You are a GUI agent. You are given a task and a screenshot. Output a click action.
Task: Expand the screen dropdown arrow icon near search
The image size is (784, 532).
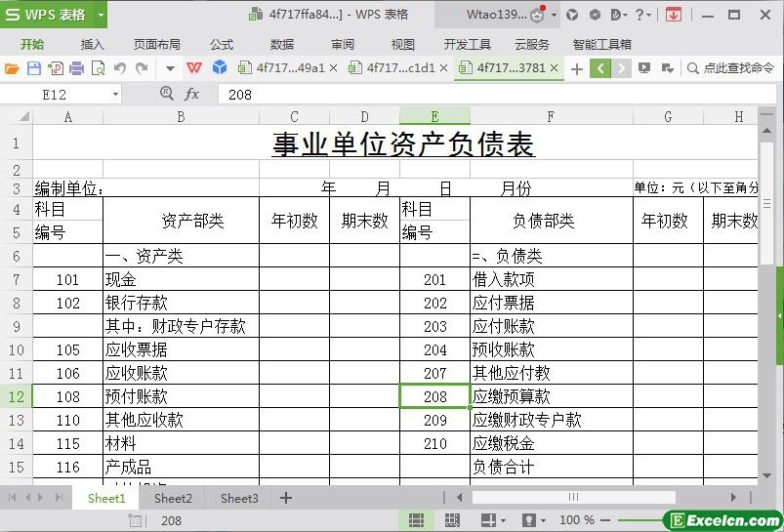point(667,68)
